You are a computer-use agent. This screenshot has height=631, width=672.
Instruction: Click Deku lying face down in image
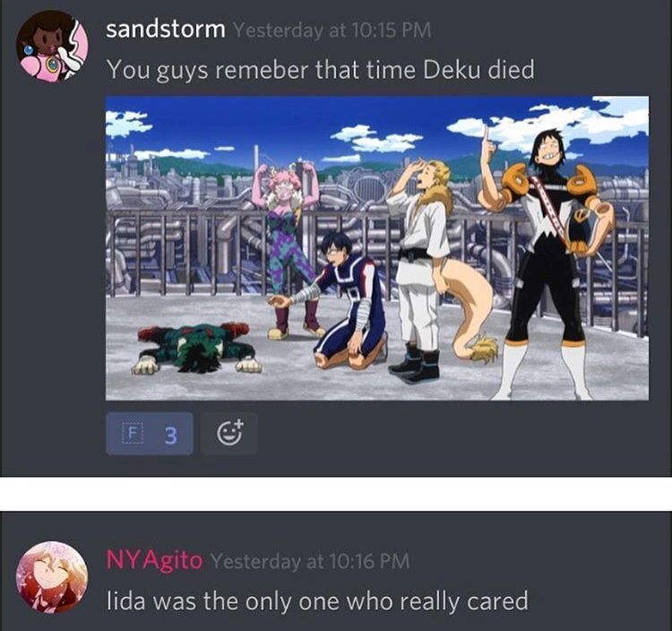(197, 348)
